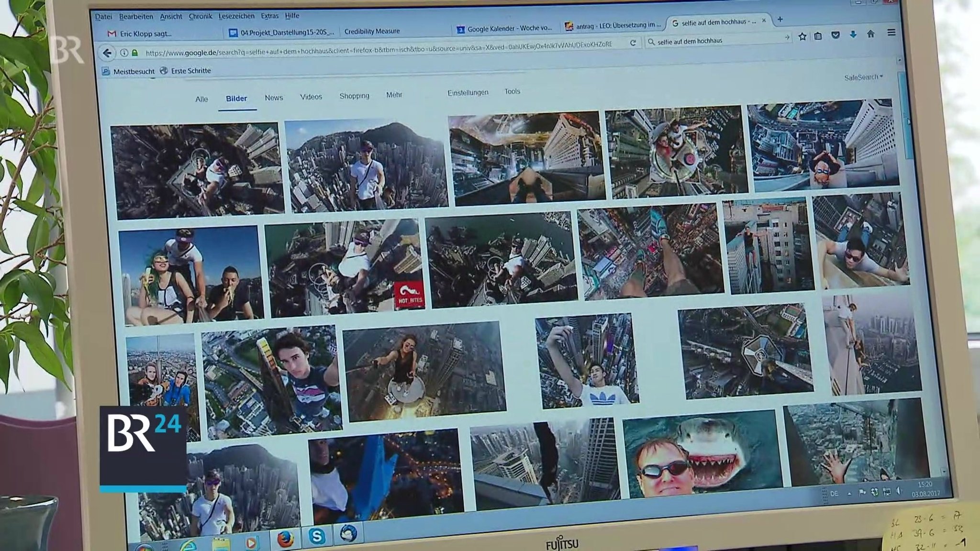Click the magnifier icon in the search box
Screen dimensions: 980x551
[651, 42]
